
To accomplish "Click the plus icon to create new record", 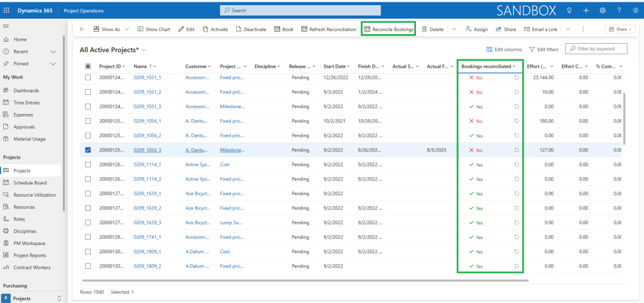I will click(585, 10).
